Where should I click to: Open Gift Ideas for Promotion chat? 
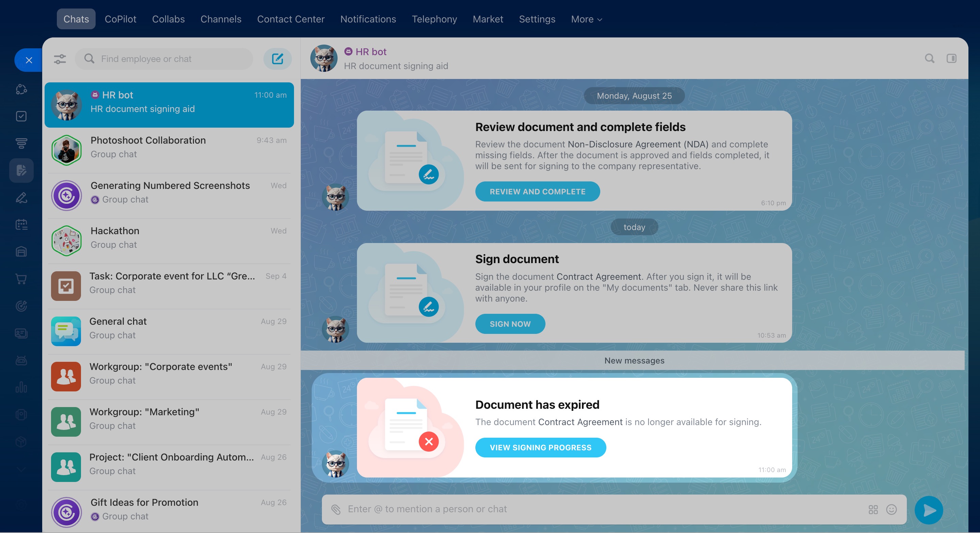click(x=169, y=511)
